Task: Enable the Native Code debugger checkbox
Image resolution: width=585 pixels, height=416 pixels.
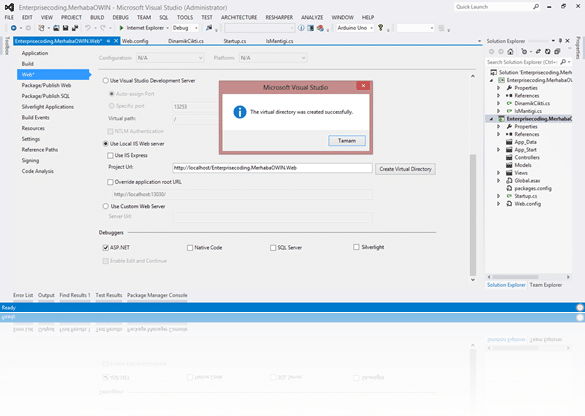Action: pos(190,248)
